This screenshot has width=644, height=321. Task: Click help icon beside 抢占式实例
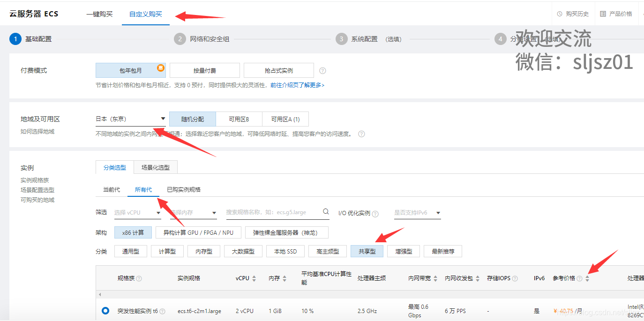coord(322,71)
